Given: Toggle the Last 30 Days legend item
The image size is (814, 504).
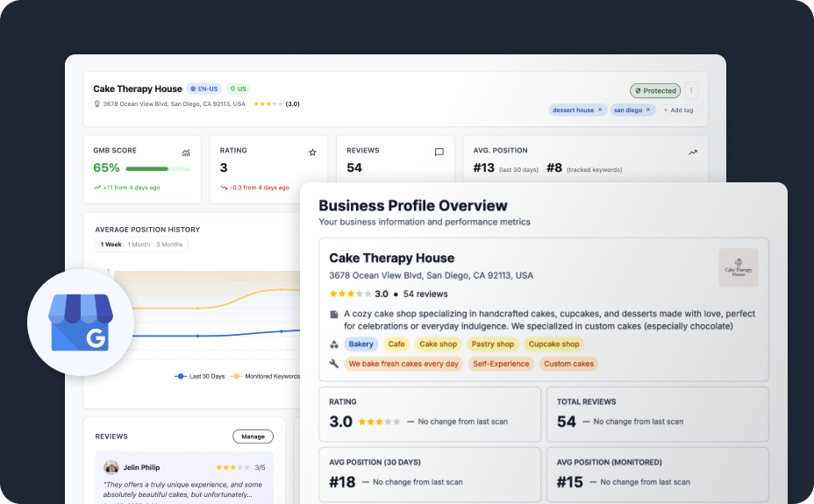Looking at the screenshot, I should (x=200, y=376).
